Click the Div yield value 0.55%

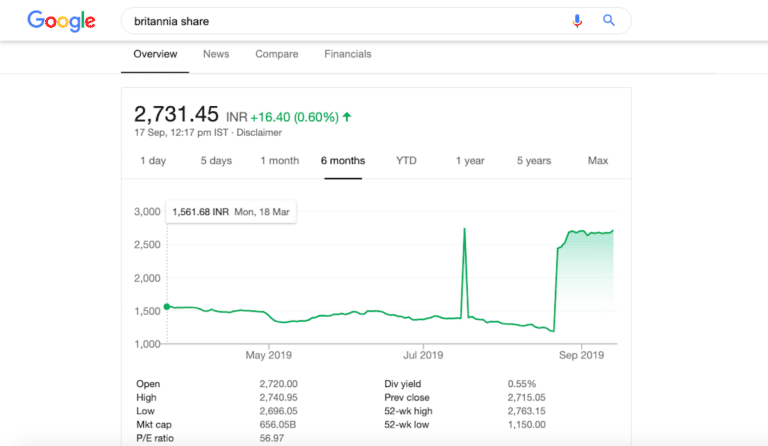pos(522,384)
